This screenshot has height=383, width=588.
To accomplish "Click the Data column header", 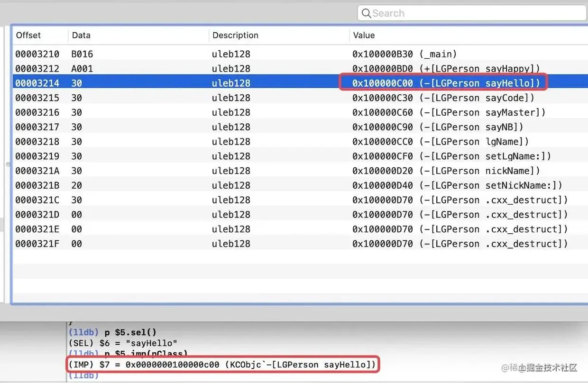I will 81,35.
